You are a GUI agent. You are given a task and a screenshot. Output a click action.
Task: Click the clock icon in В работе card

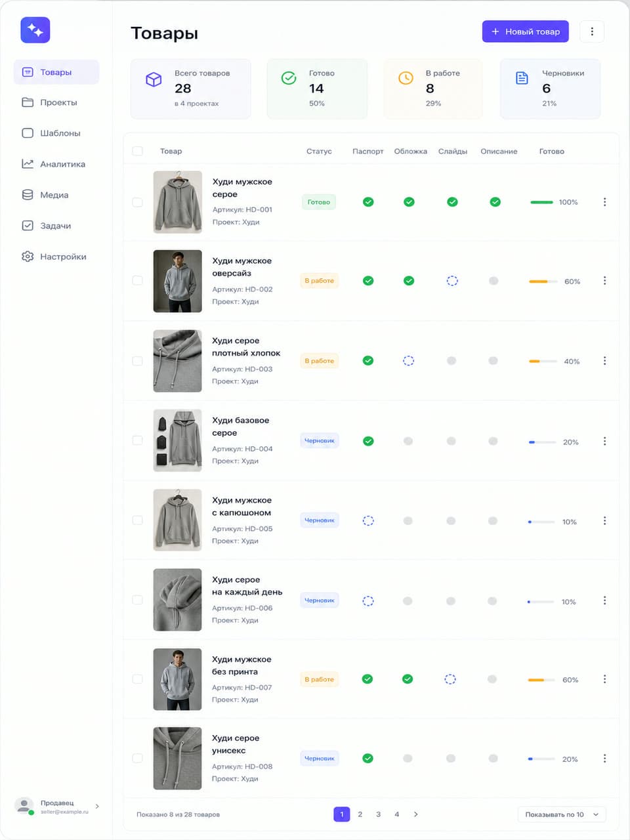(406, 78)
